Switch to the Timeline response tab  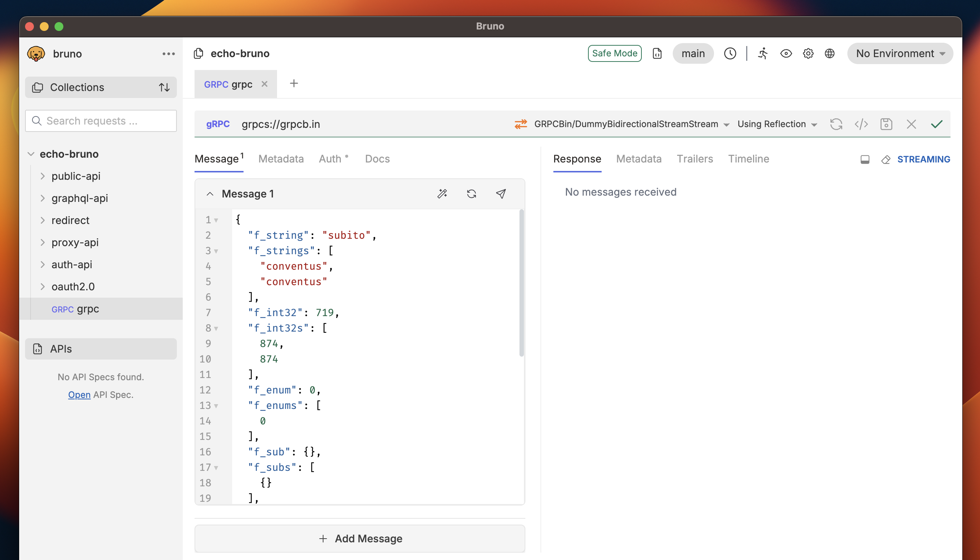[748, 159]
